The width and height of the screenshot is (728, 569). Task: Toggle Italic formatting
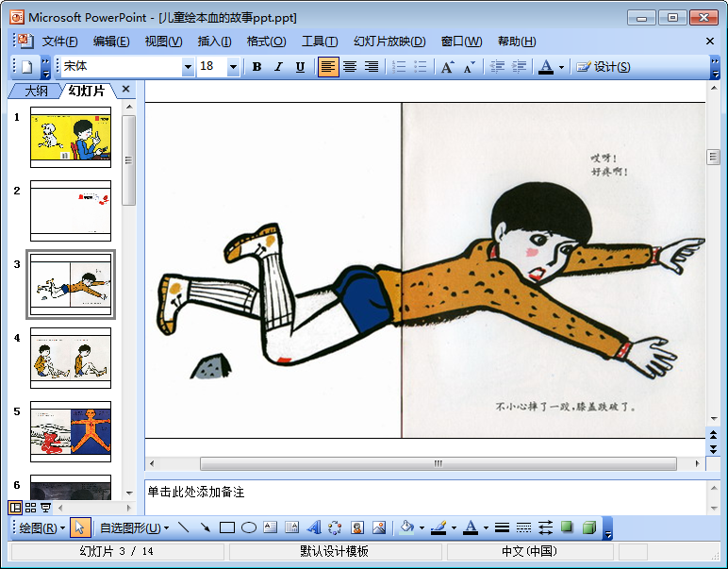tap(278, 67)
